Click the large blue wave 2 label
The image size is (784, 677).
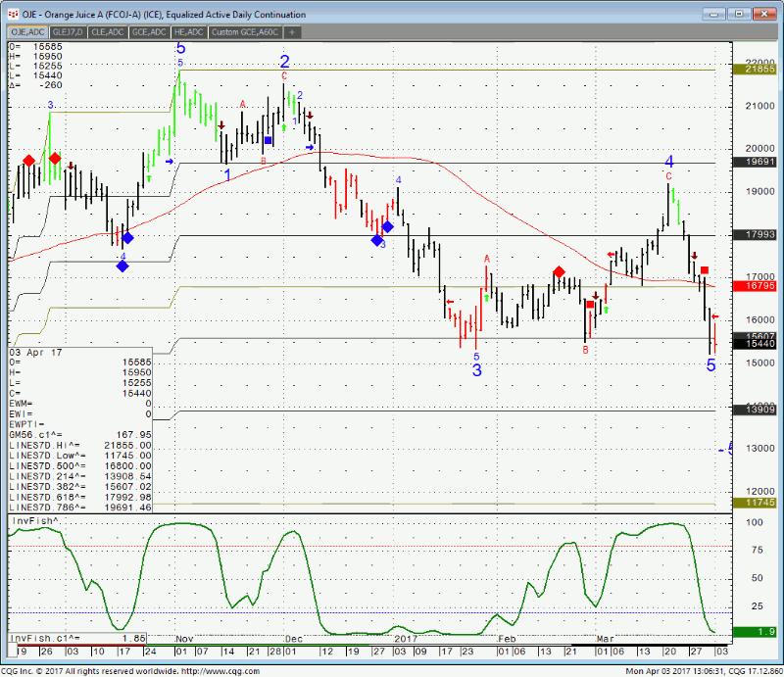tap(284, 62)
